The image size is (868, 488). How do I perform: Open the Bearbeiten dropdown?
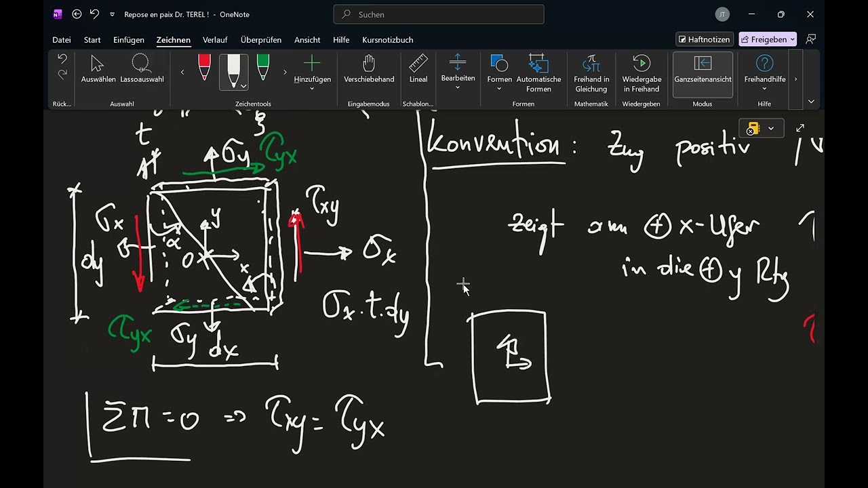point(458,73)
